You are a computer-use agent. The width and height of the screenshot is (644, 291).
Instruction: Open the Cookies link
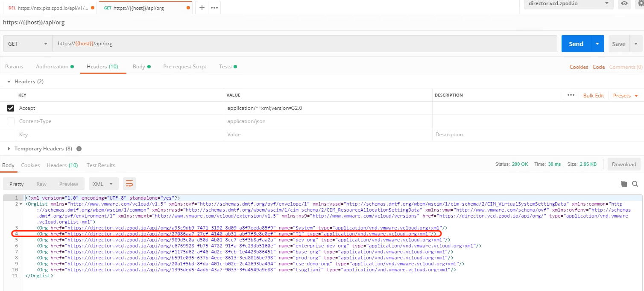coord(579,67)
